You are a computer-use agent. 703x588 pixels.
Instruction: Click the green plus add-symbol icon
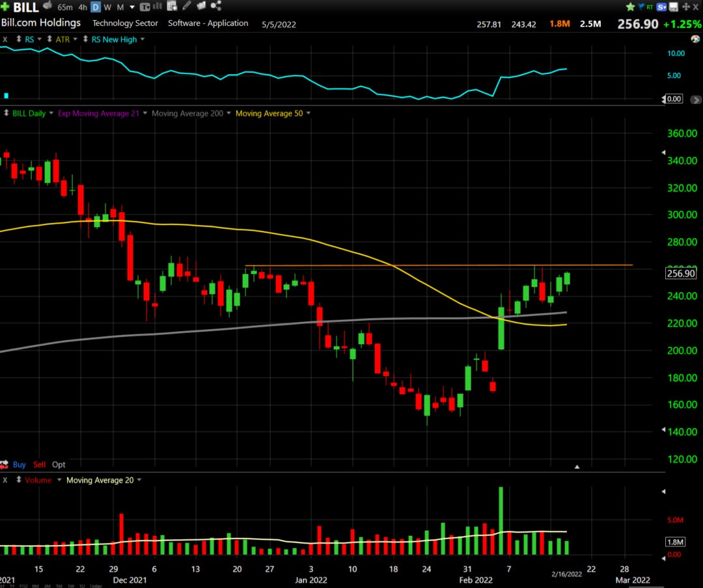[5, 7]
